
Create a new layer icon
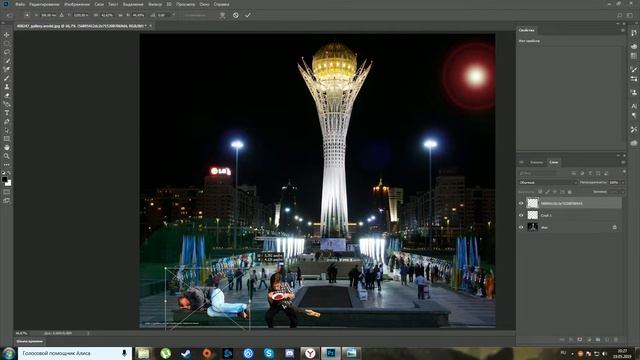click(607, 340)
